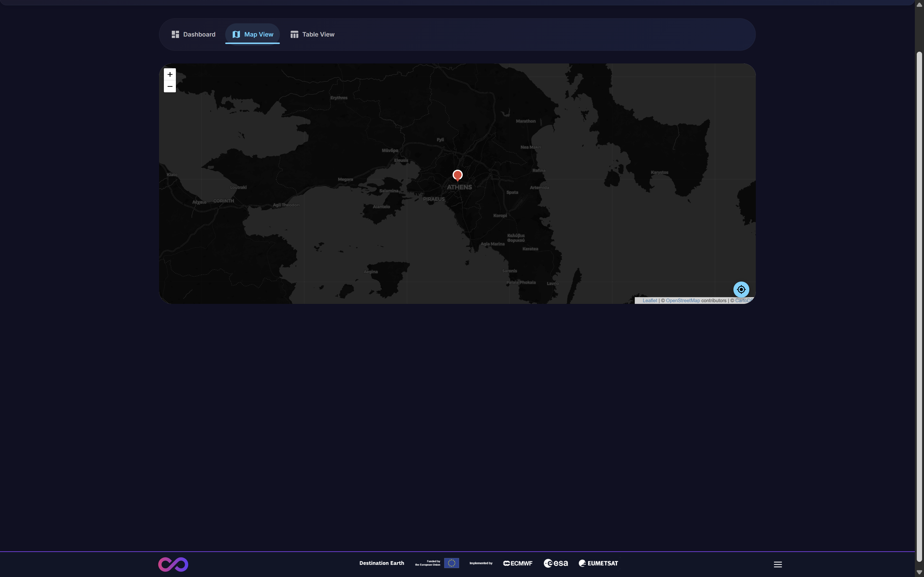Click the ATHENS label on map
The width and height of the screenshot is (924, 577).
(x=459, y=187)
